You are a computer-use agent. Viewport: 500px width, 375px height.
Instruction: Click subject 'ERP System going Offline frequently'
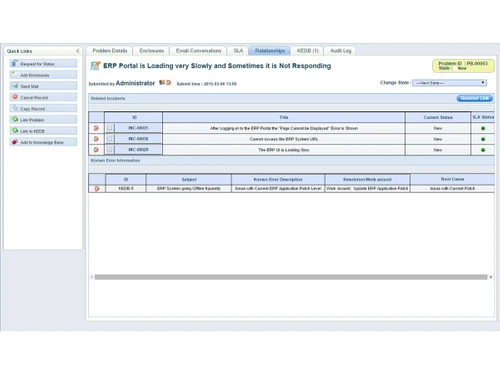(x=189, y=188)
